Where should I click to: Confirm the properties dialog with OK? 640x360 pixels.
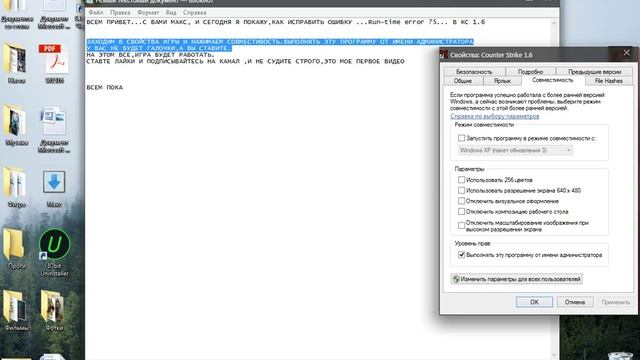point(534,302)
